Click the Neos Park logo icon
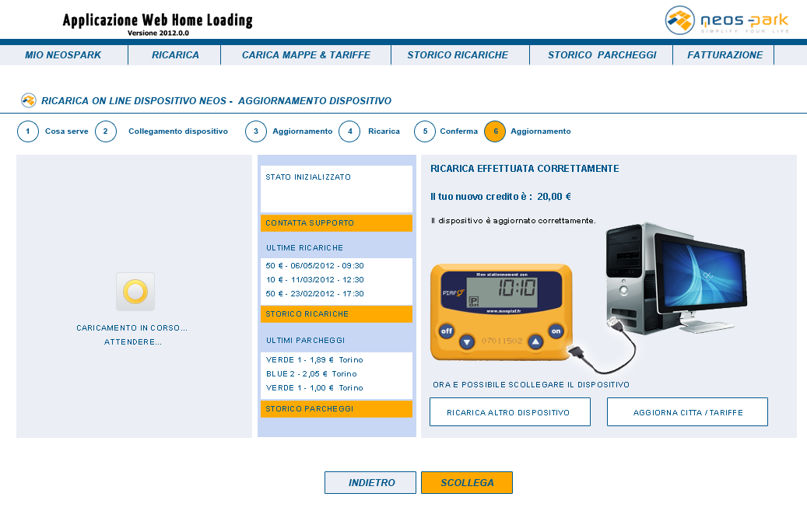The height and width of the screenshot is (532, 807). click(680, 20)
